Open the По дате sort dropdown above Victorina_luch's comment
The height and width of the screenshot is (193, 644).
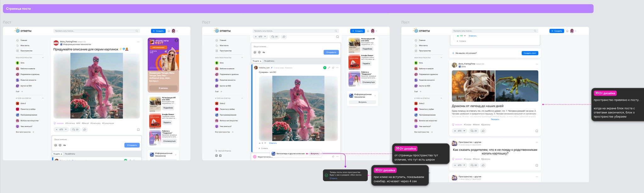pos(257,61)
